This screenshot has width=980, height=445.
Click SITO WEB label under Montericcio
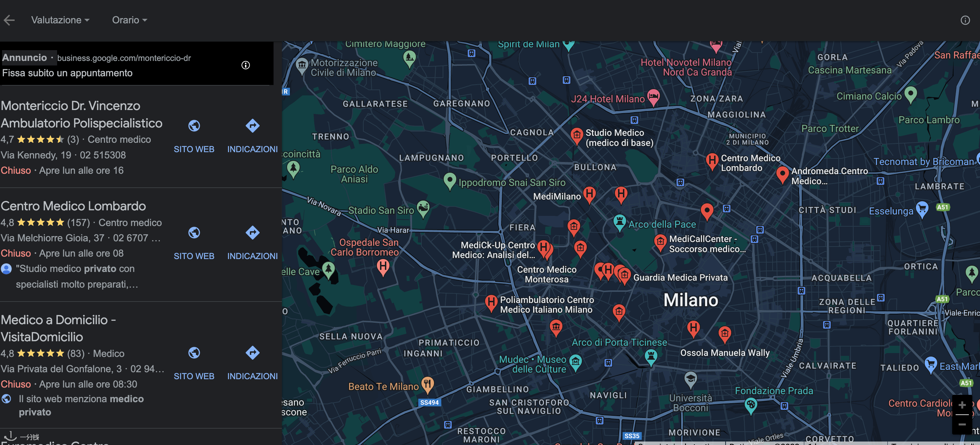pyautogui.click(x=194, y=149)
